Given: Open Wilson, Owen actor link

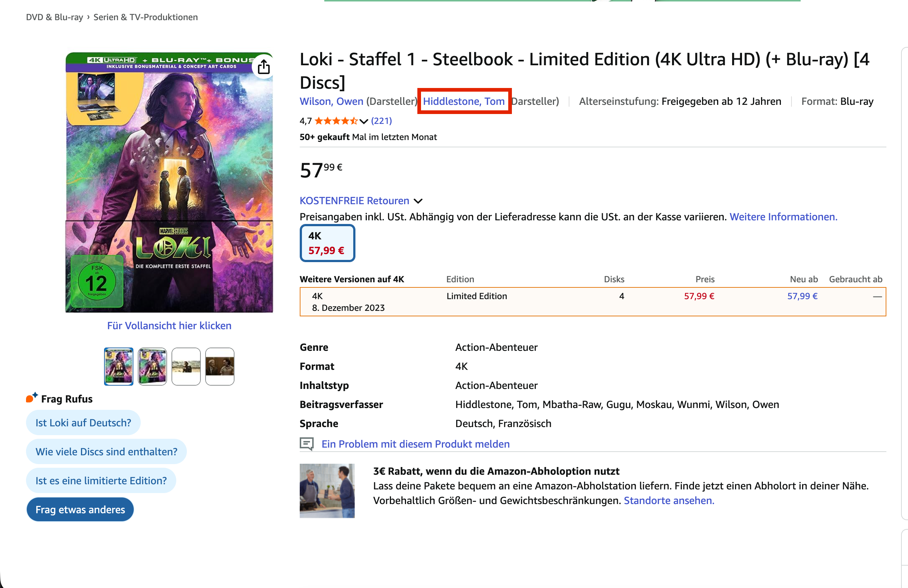Looking at the screenshot, I should 331,101.
